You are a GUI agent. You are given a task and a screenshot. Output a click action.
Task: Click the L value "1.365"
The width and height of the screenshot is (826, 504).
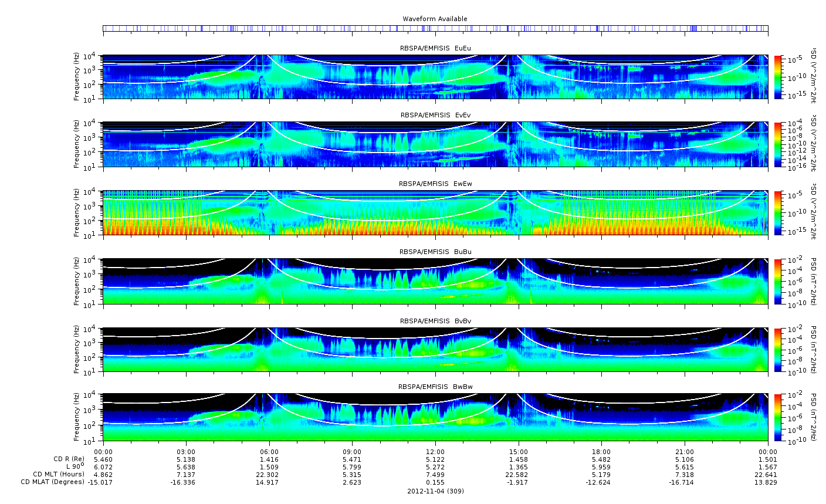click(519, 466)
